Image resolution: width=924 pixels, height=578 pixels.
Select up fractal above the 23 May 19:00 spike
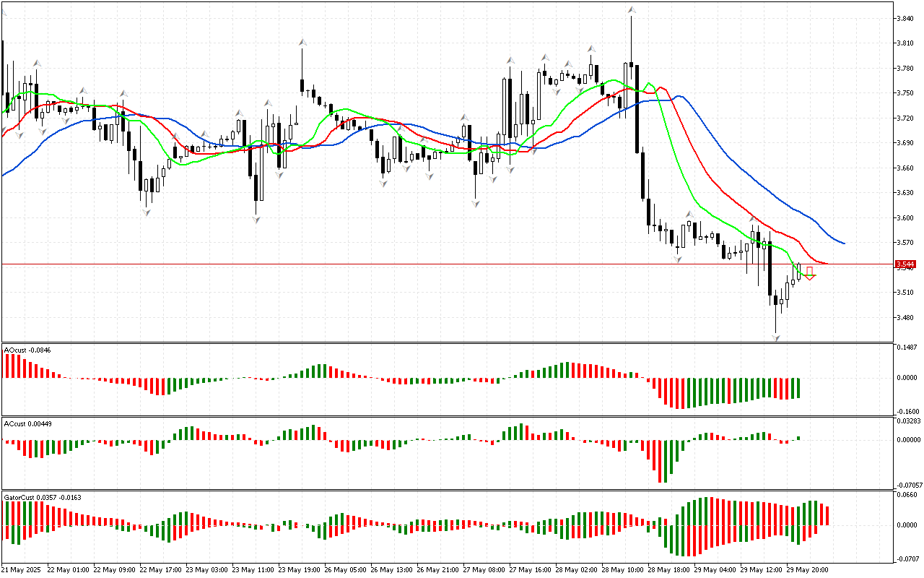click(302, 43)
